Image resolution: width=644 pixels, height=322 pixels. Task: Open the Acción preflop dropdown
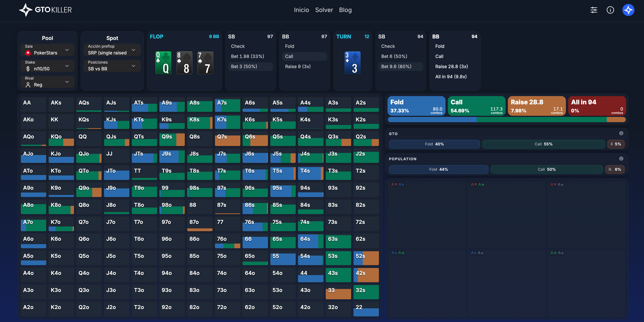[x=112, y=50]
